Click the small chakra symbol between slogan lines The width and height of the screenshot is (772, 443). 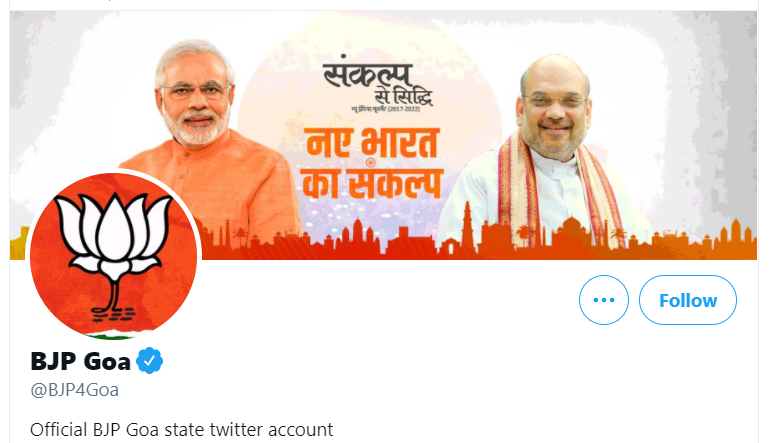coord(371,162)
